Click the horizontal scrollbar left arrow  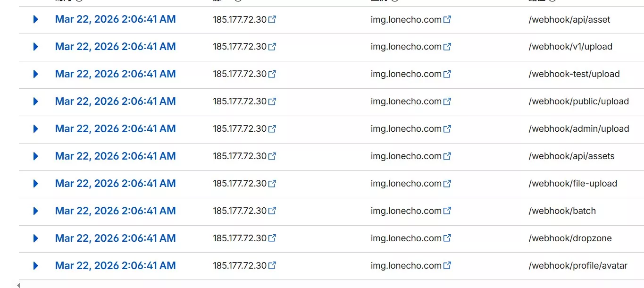pos(18,285)
